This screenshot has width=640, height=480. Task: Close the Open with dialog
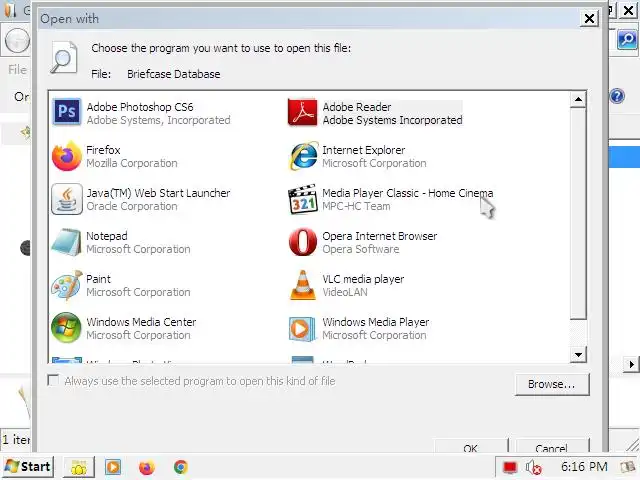(589, 18)
